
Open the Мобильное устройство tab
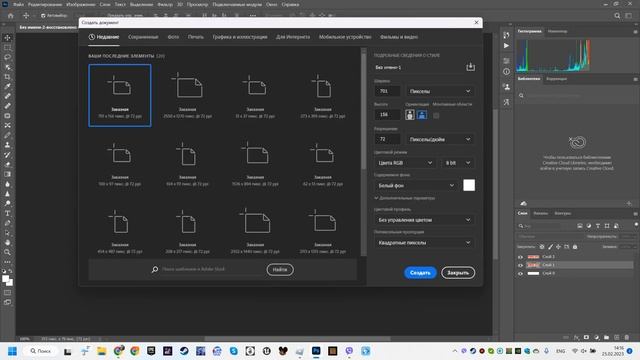coord(345,37)
